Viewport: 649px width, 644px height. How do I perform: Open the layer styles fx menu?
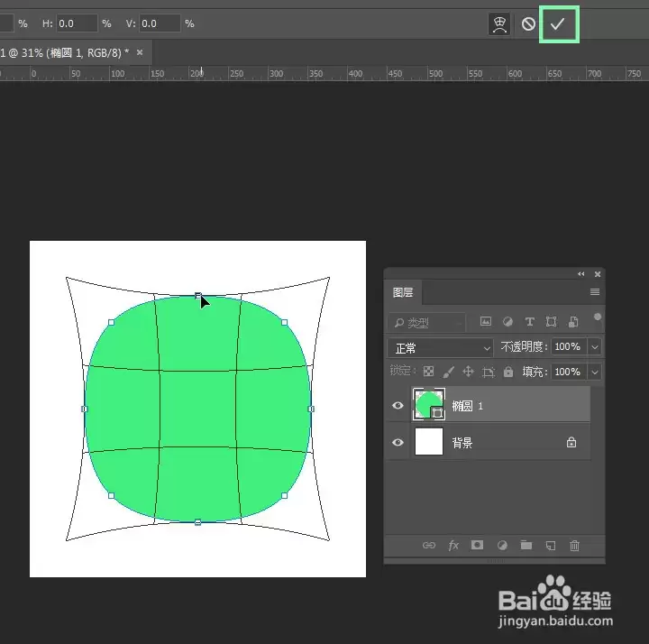tap(453, 546)
